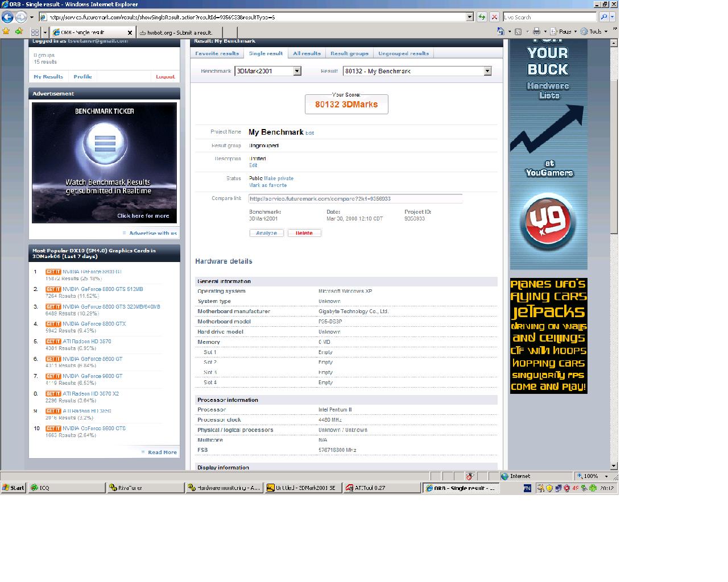Click the Logout link
Viewport: 728px width, 582px height.
click(x=166, y=77)
